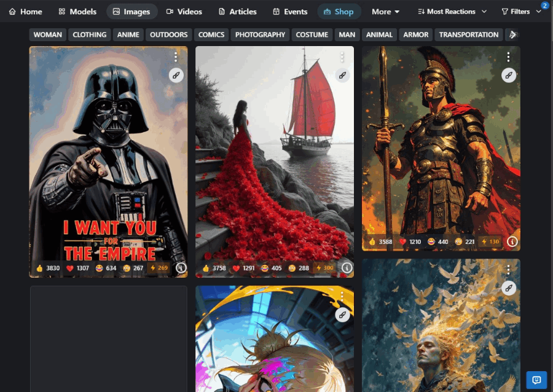Filter by OUTDOORS tag

(168, 34)
